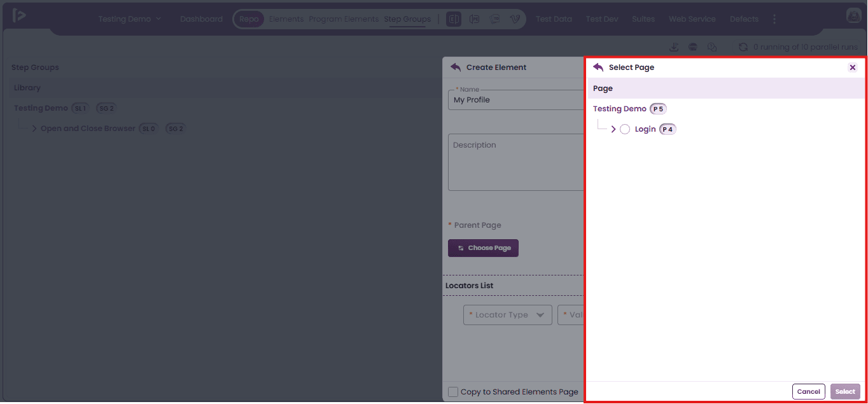Click the '0 running of 10 parallel runs' text

tap(806, 47)
